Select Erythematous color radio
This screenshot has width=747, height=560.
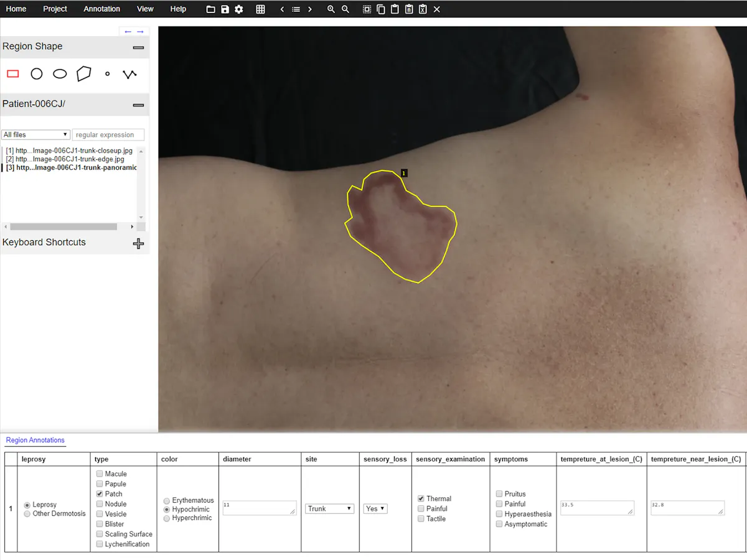tap(167, 501)
